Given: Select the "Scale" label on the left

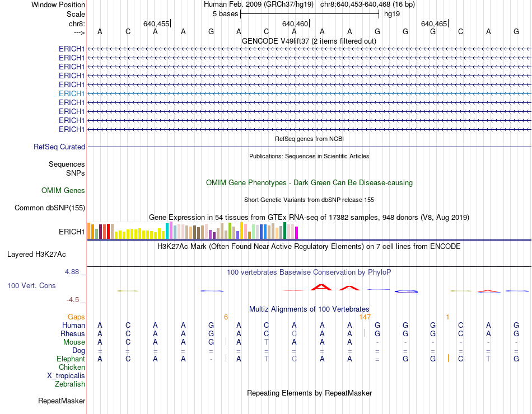Looking at the screenshot, I should coord(76,14).
